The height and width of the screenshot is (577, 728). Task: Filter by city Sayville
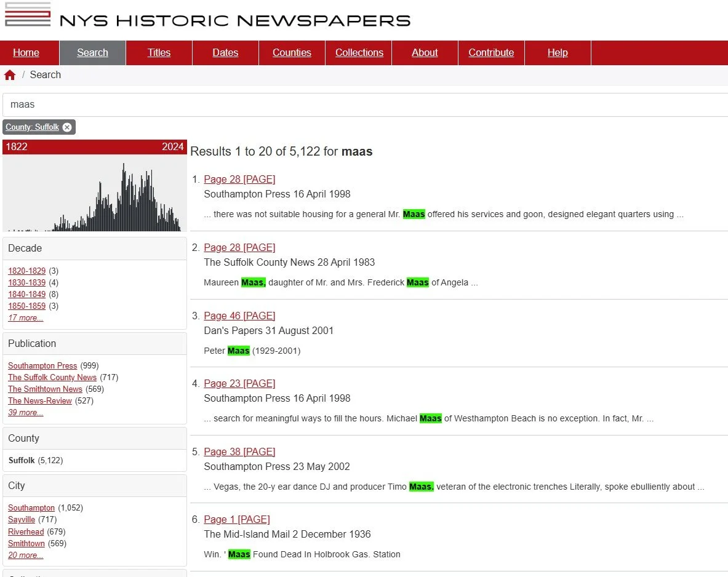pyautogui.click(x=22, y=519)
